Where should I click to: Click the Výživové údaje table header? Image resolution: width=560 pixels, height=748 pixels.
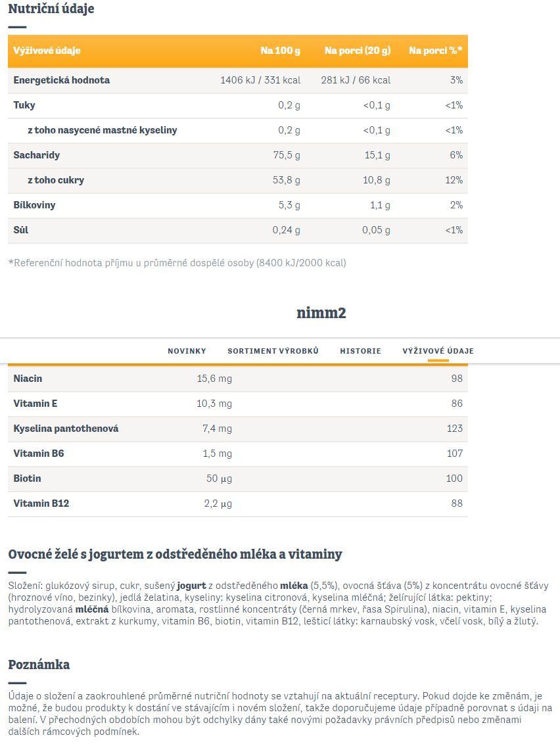click(x=47, y=51)
